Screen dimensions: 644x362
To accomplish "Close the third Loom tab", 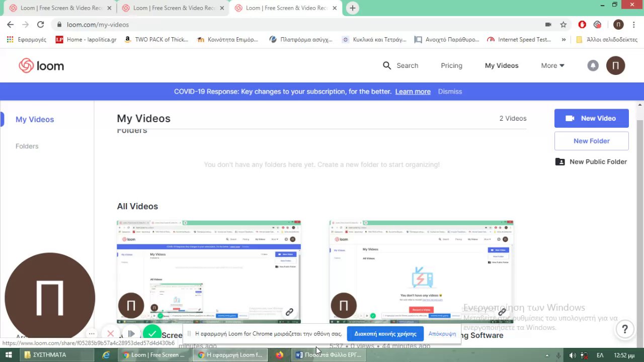I will coord(335,8).
